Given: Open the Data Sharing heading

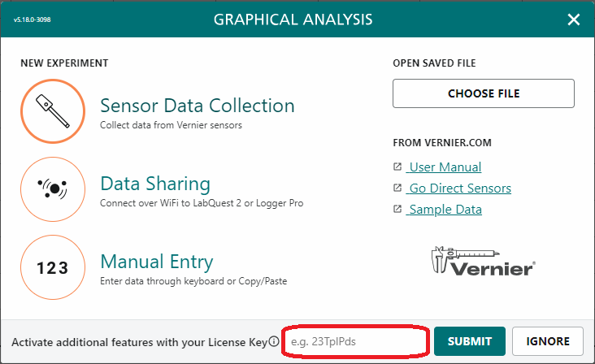Looking at the screenshot, I should (x=155, y=184).
